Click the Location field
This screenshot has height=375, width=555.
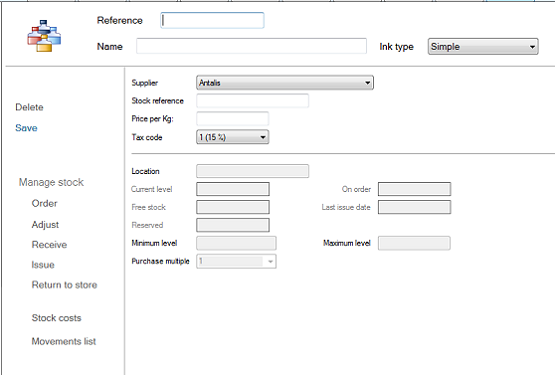(x=252, y=171)
